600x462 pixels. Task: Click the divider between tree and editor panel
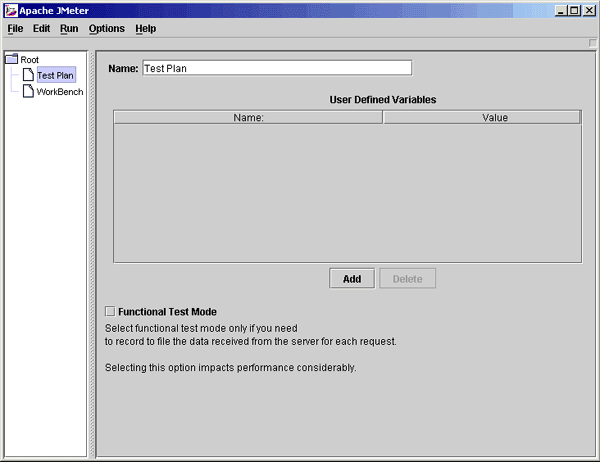(92, 250)
